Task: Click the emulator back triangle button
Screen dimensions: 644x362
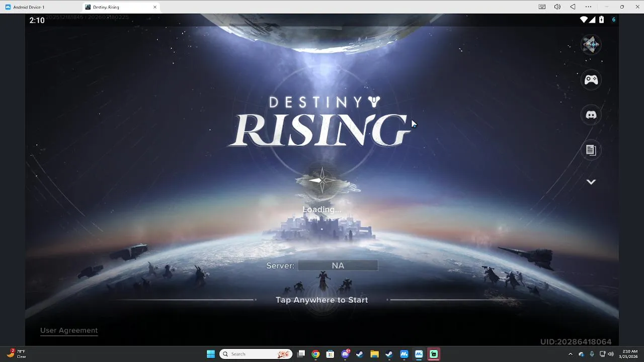Action: (x=573, y=7)
